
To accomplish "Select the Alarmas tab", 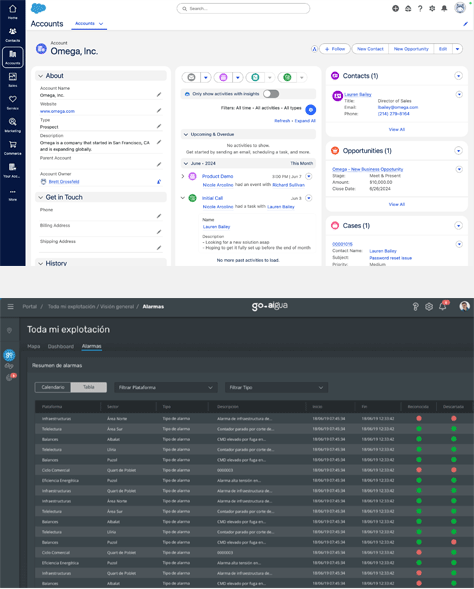I will [x=92, y=346].
